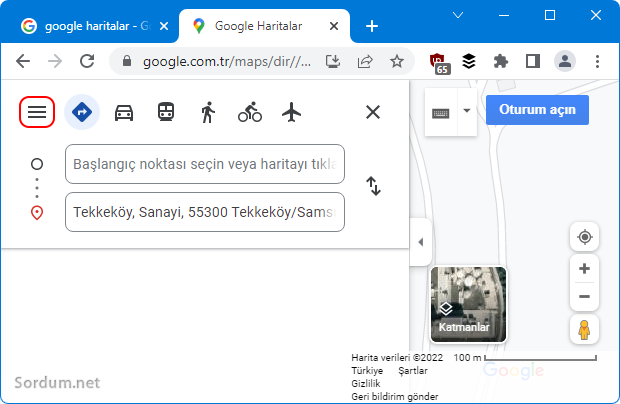Open the Google Maps hamburger menu
The height and width of the screenshot is (404, 620).
[37, 112]
